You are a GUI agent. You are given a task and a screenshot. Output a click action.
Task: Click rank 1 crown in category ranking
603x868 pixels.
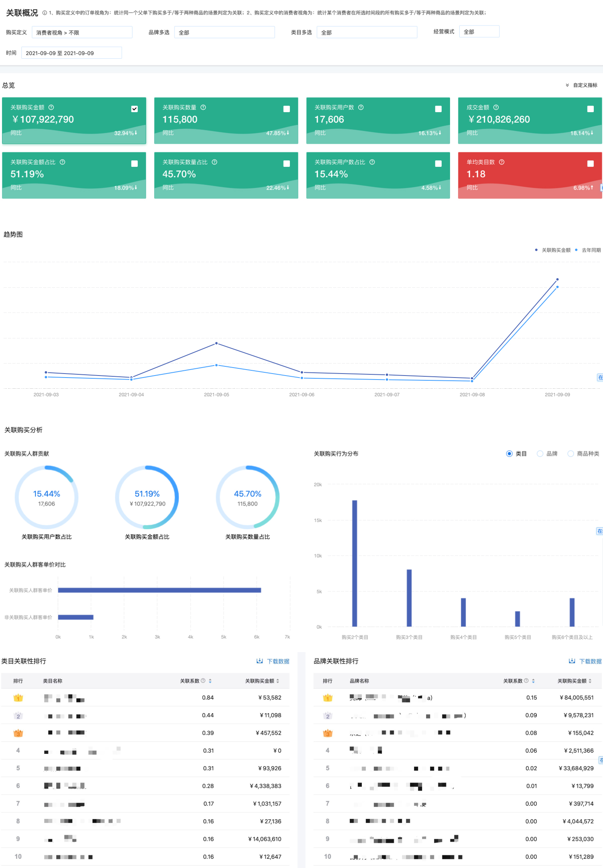tap(18, 698)
